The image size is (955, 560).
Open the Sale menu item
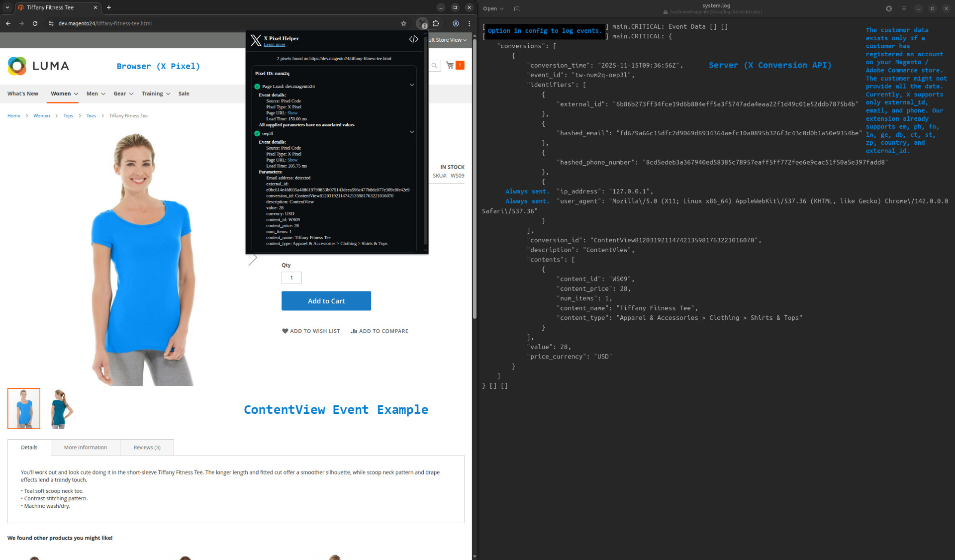tap(184, 93)
